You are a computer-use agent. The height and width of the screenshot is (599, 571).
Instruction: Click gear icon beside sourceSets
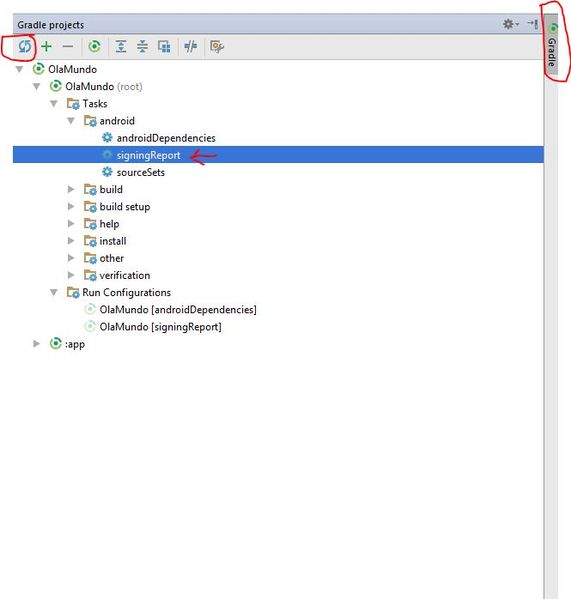(x=107, y=172)
